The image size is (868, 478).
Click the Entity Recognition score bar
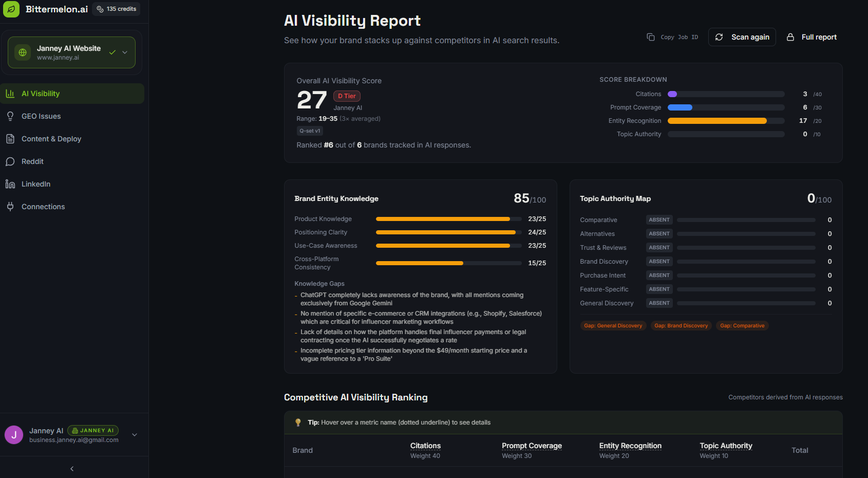click(x=726, y=121)
